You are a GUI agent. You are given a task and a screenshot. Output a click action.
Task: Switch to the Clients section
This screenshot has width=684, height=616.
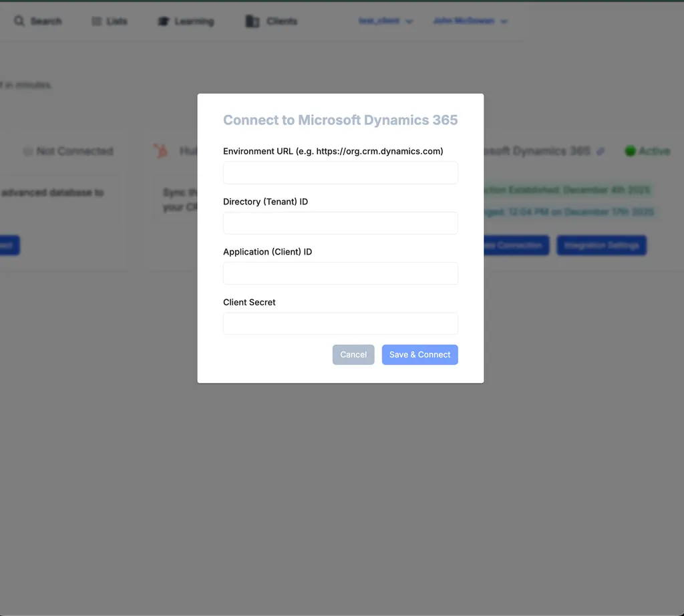(x=271, y=21)
